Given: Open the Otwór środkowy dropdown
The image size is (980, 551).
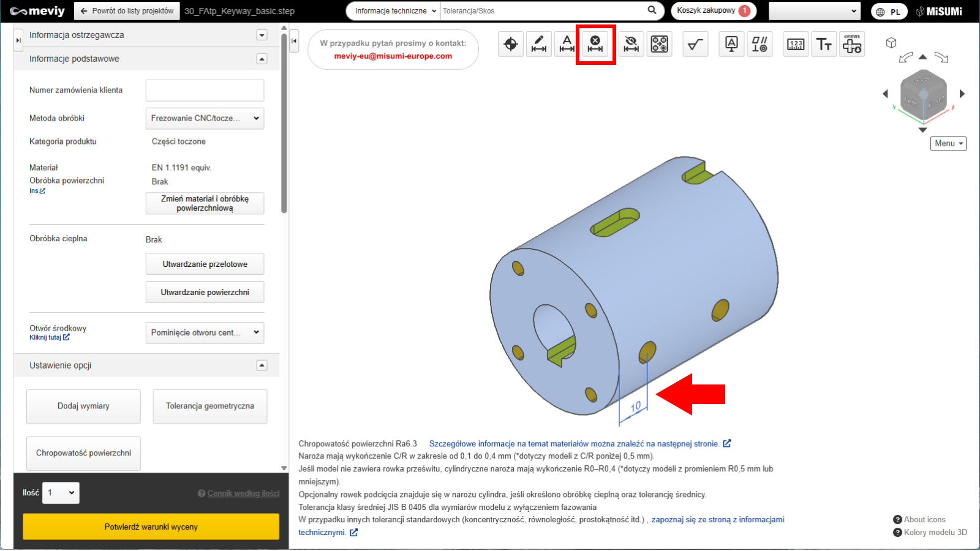Looking at the screenshot, I should (205, 332).
